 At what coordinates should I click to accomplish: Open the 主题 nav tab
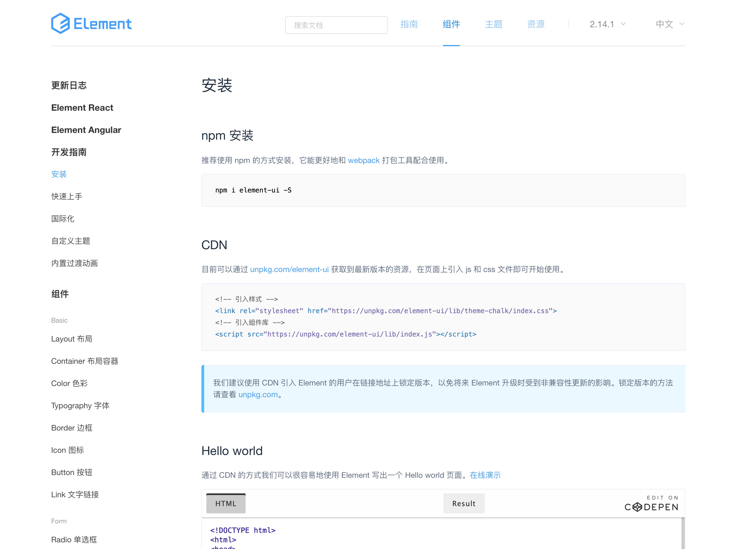(x=493, y=24)
